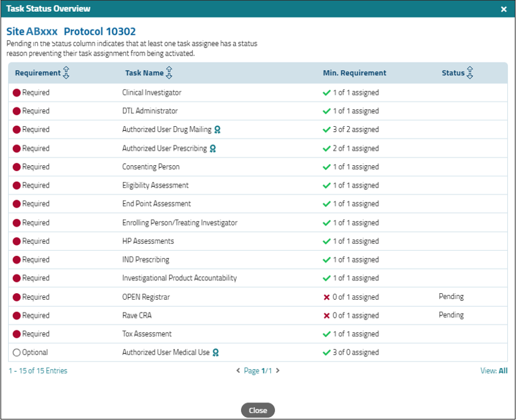Screen dimensions: 516x420
Task: Click the red Required indicator beside Clinical Investigator
Action: tap(18, 92)
